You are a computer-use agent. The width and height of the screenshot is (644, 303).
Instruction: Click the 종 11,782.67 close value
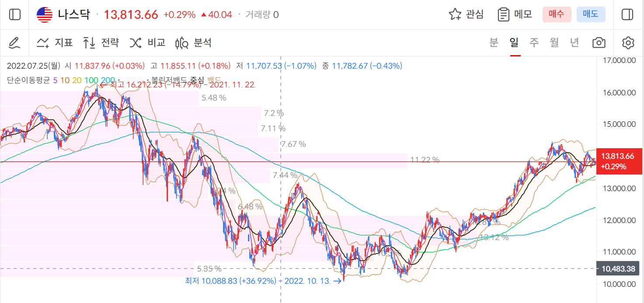click(362, 66)
